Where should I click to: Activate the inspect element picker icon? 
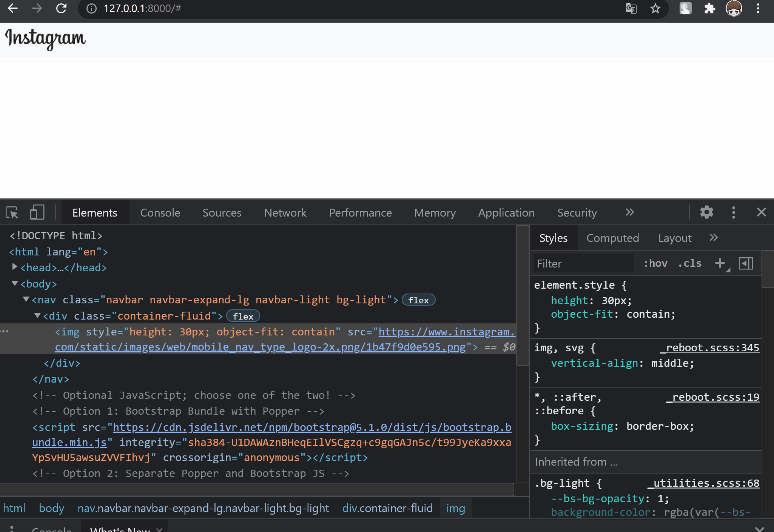pos(12,212)
